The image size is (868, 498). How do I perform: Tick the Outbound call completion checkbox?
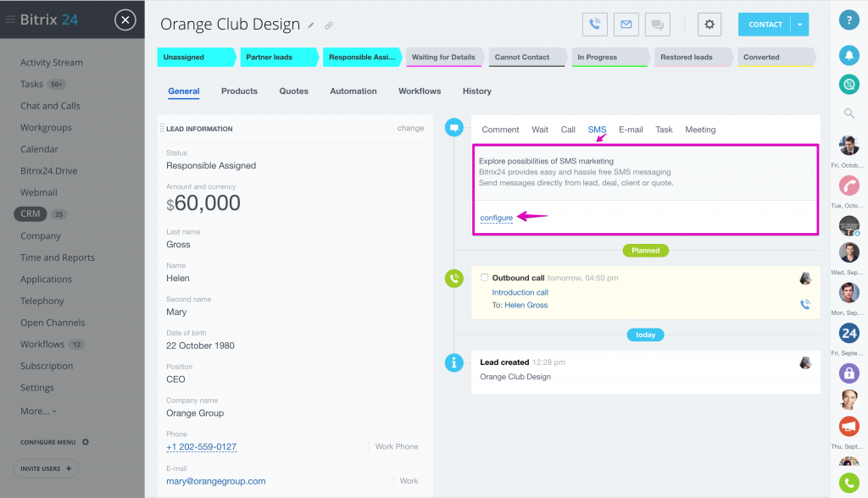(484, 277)
